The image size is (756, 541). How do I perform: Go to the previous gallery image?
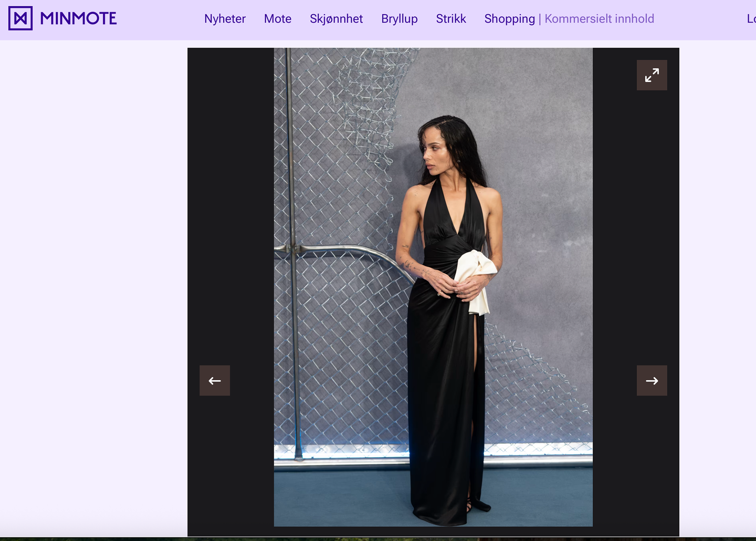click(215, 380)
